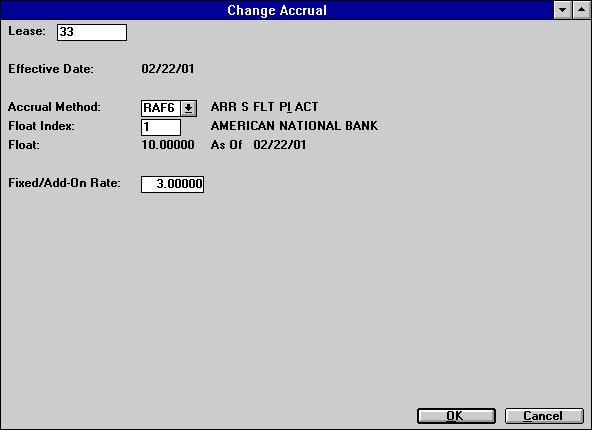
Task: Select the Effective Date value 02/22/01
Action: click(x=168, y=69)
